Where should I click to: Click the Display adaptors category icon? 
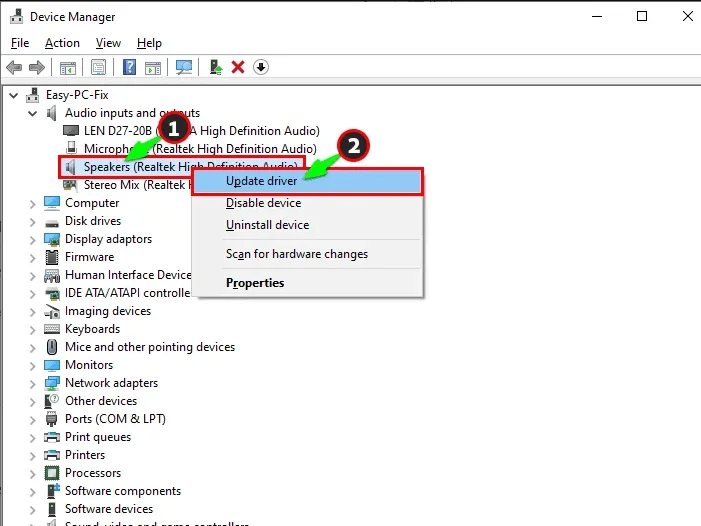pyautogui.click(x=52, y=239)
